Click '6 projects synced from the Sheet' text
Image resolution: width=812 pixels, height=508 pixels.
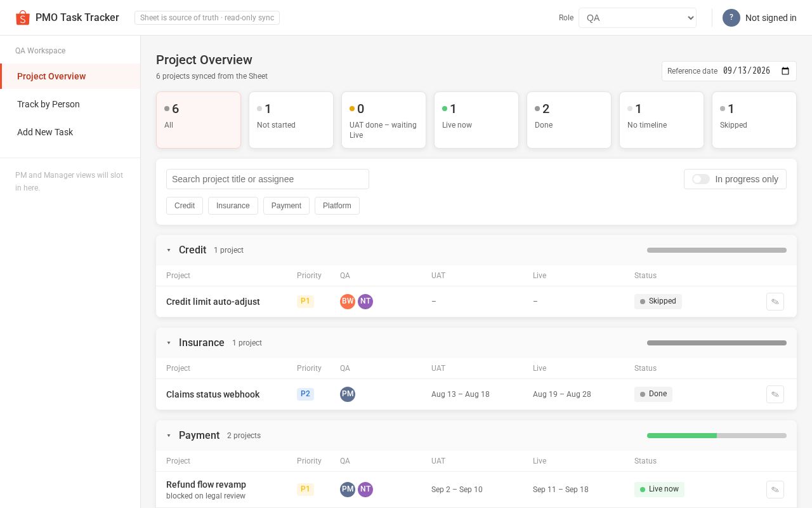[212, 76]
